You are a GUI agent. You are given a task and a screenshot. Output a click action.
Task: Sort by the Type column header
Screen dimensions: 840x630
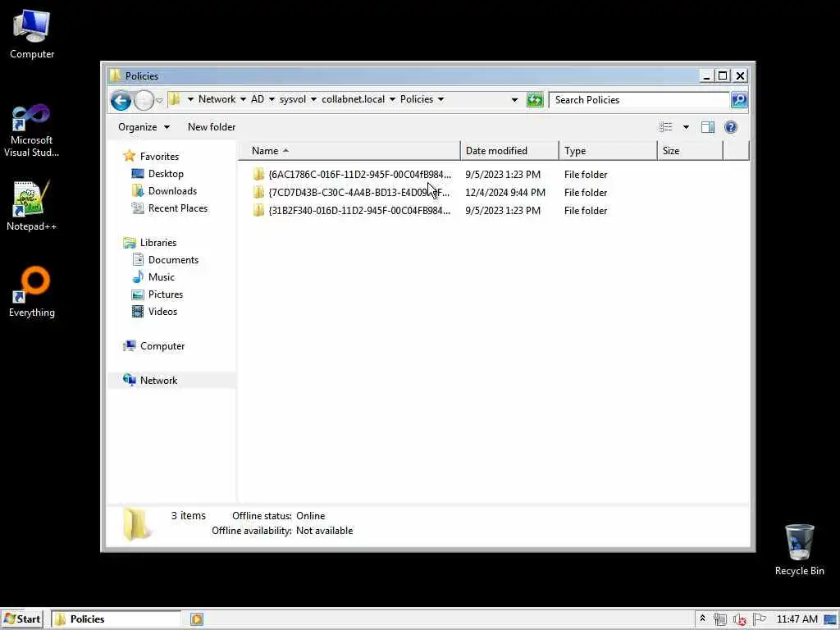click(x=608, y=151)
